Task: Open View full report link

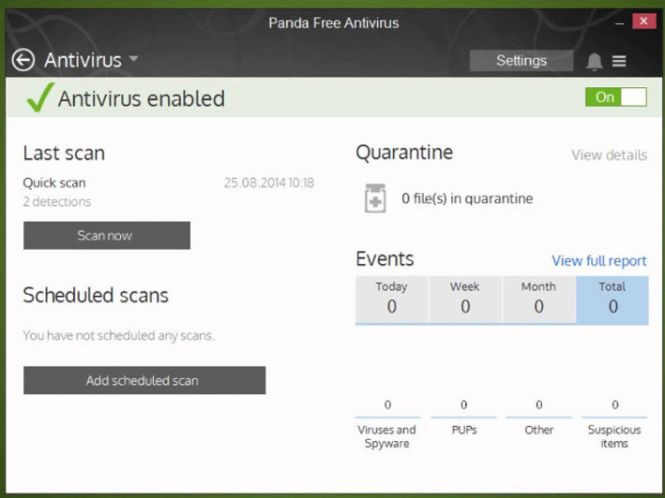Action: [x=599, y=261]
